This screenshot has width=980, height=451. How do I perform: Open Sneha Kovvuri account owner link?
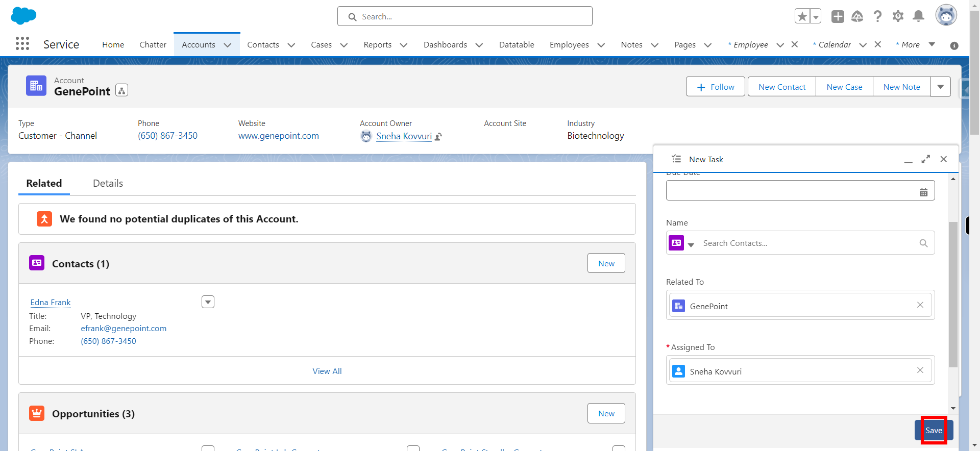tap(404, 136)
